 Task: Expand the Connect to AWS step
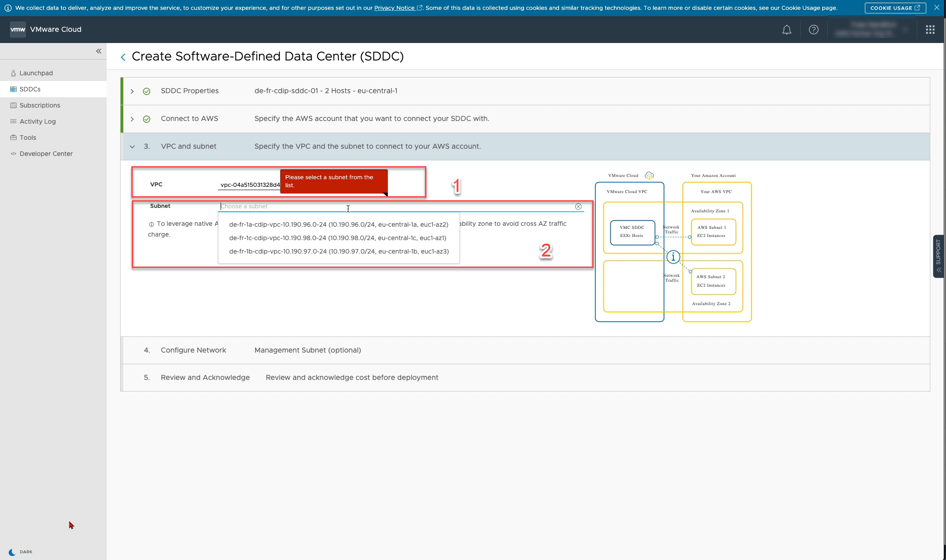coord(132,119)
